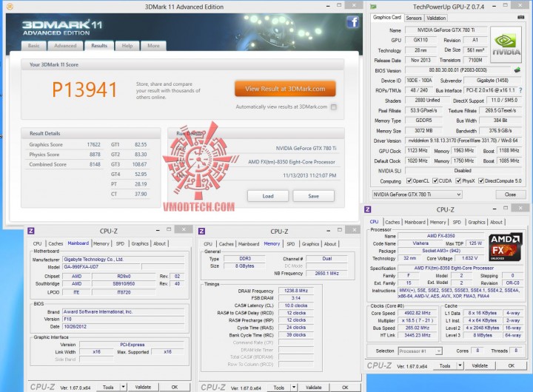Switch to the Basic tab in 3DMark 11

tap(33, 46)
